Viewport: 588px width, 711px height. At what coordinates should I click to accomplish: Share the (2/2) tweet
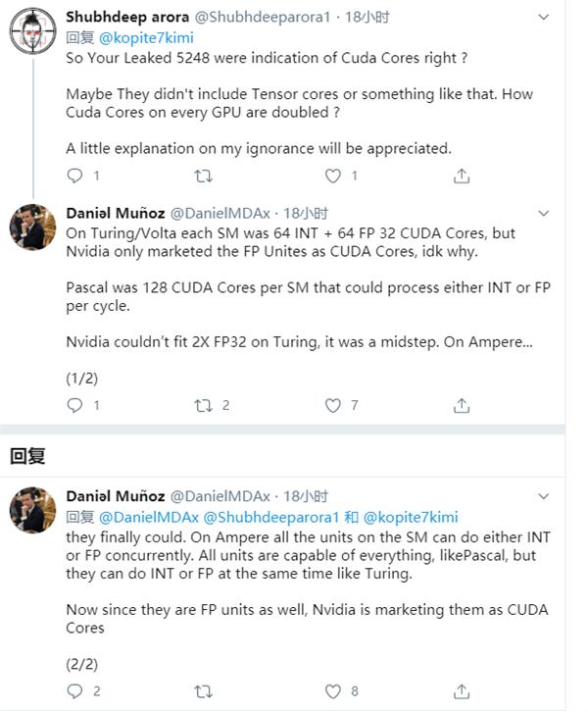coord(462,691)
